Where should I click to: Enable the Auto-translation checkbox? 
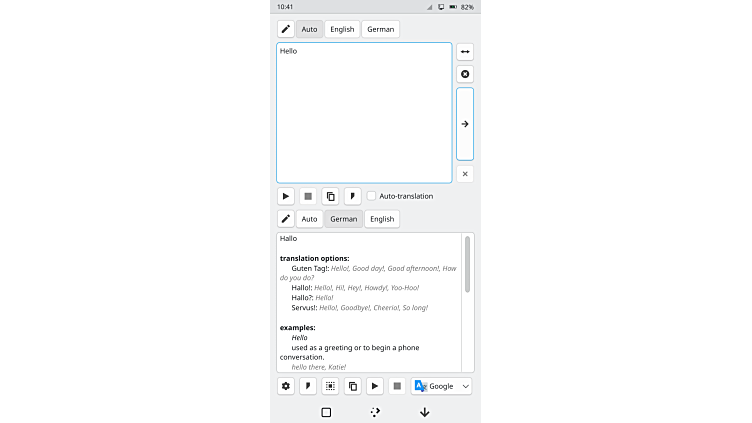372,196
